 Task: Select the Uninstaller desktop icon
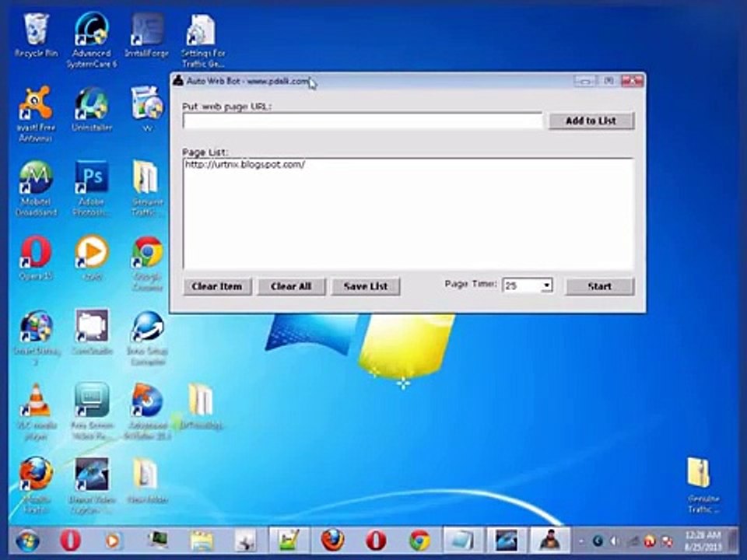[x=92, y=110]
